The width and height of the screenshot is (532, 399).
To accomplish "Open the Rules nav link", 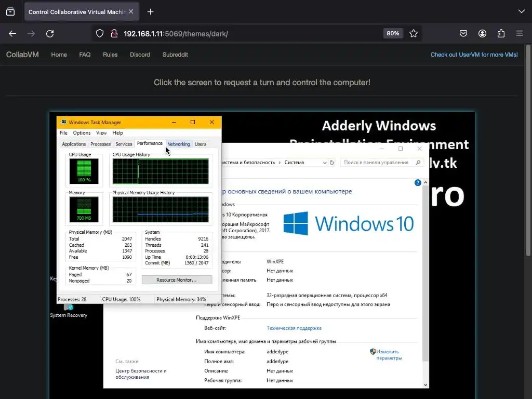I will 110,55.
